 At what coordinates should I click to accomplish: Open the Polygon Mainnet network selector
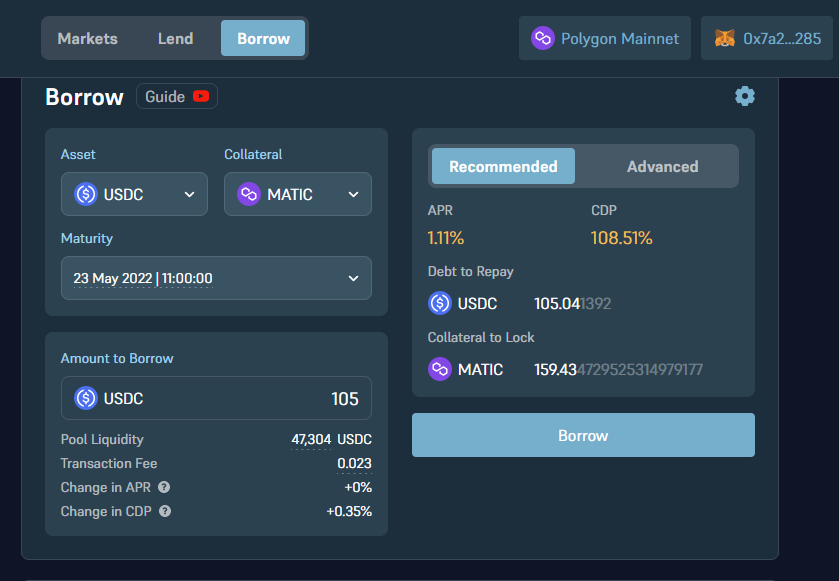tap(605, 39)
